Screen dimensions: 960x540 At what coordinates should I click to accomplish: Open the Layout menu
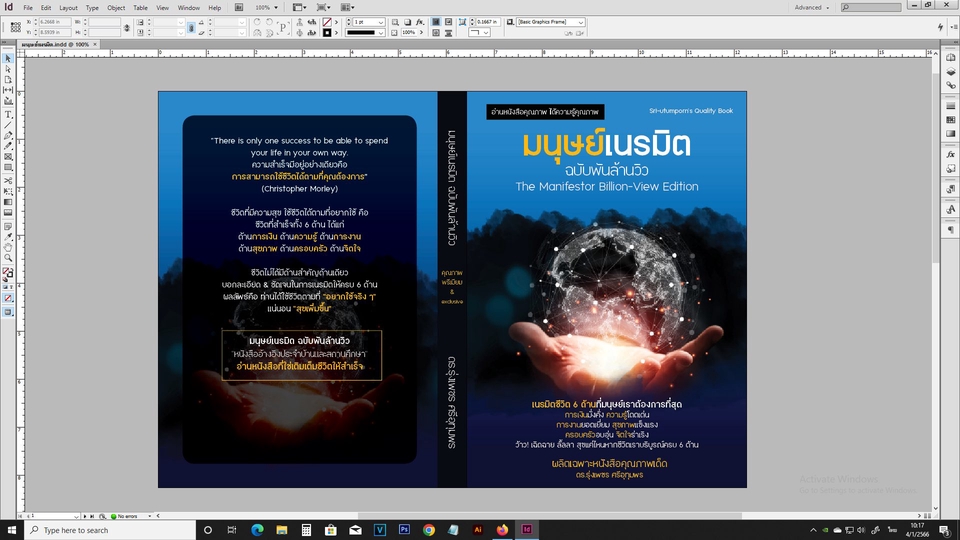68,8
